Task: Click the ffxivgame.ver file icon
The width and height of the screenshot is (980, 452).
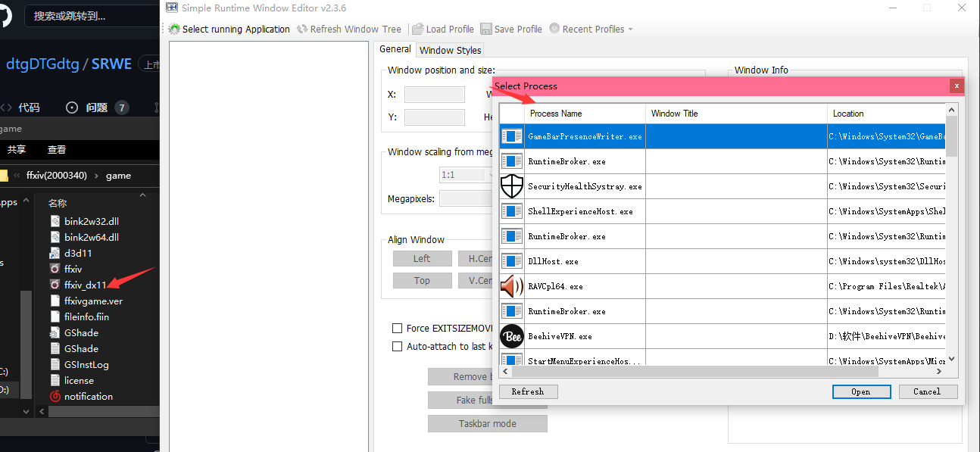Action: point(55,301)
